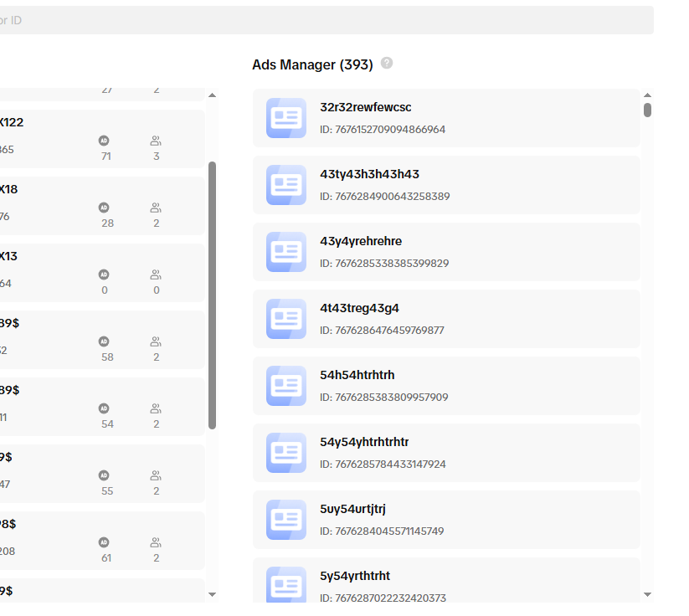Click the AD badge icon above 71
This screenshot has width=689, height=616.
[104, 141]
